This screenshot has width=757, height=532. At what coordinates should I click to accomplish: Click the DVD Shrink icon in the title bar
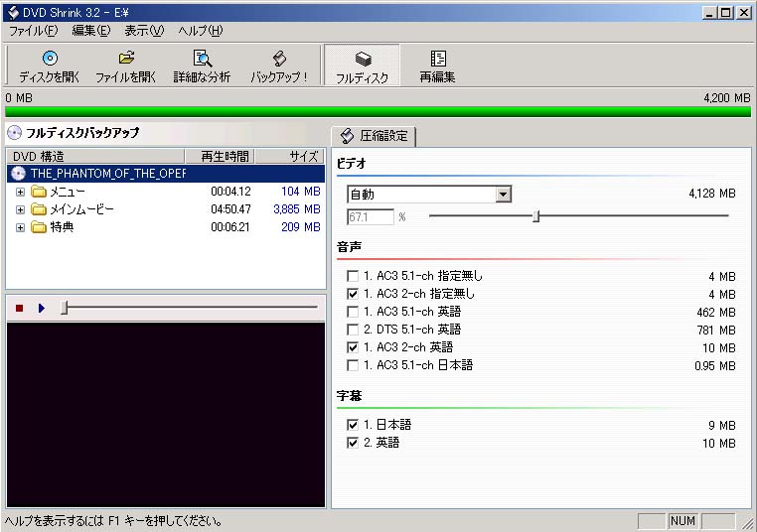(x=13, y=12)
